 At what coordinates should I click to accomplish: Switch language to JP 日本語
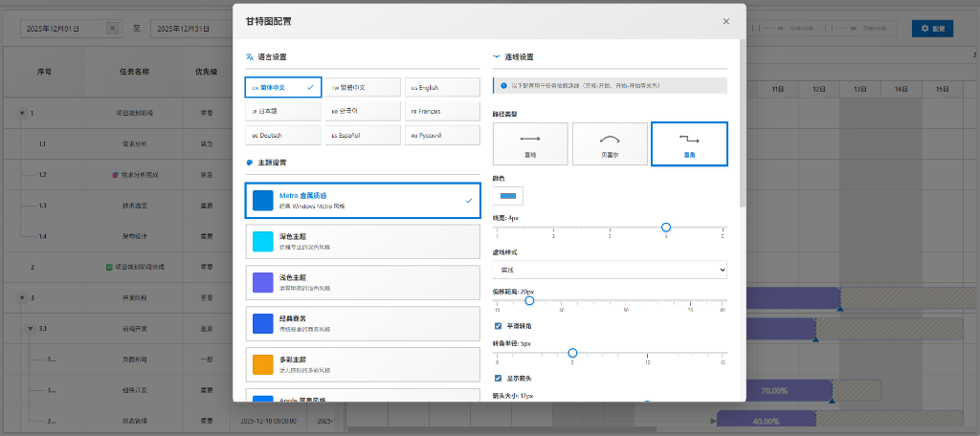(281, 111)
